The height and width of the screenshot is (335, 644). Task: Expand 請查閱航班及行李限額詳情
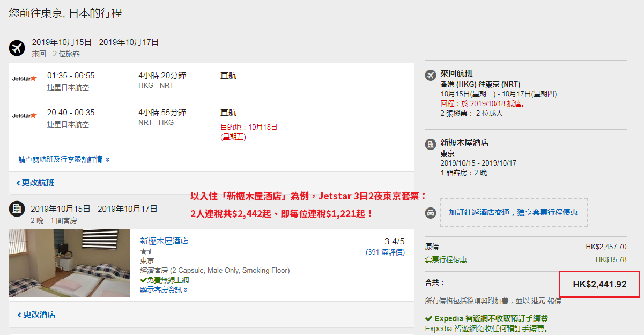click(x=64, y=160)
